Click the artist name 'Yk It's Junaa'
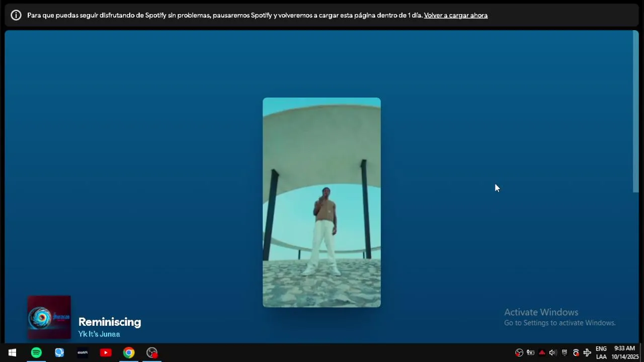The width and height of the screenshot is (644, 362). pyautogui.click(x=99, y=334)
